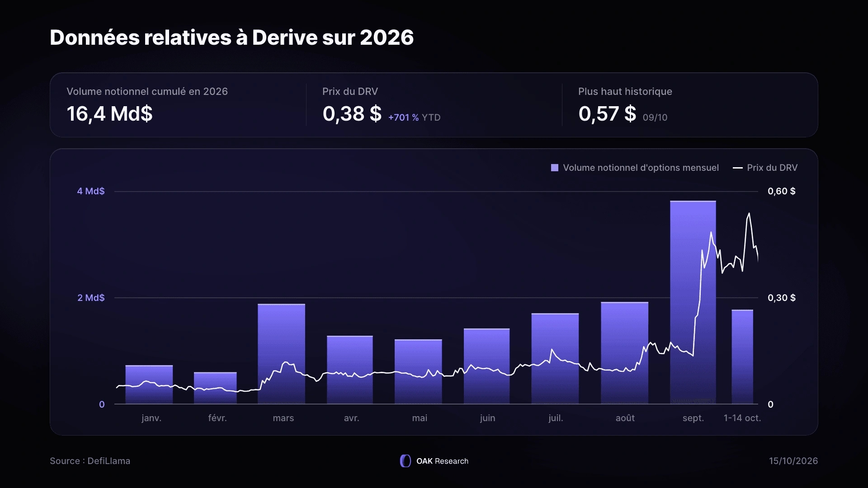Image resolution: width=868 pixels, height=488 pixels.
Task: Click the 'sept.' month label
Action: (693, 418)
